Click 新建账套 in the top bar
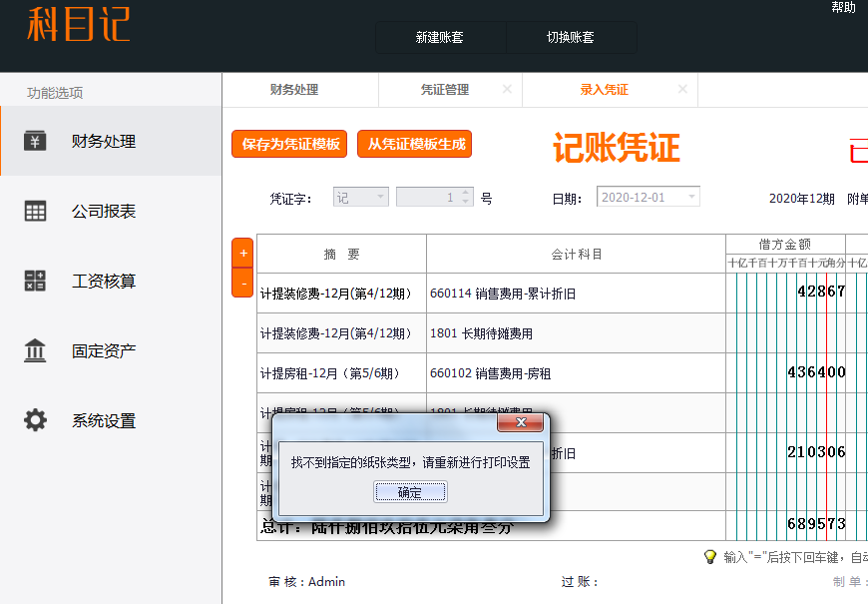Screen dimensions: 868x604 [x=440, y=38]
